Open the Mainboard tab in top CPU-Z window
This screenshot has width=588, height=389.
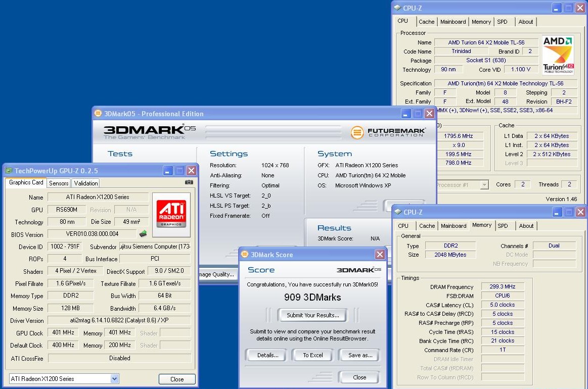click(x=453, y=22)
